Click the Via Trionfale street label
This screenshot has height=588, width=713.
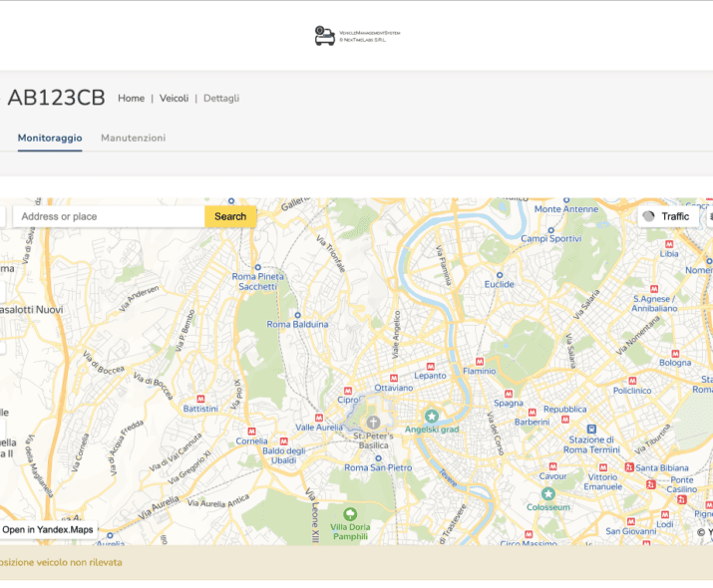[x=331, y=254]
